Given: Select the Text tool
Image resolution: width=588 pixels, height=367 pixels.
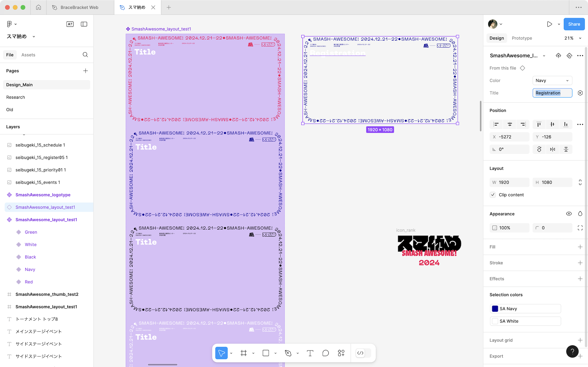Looking at the screenshot, I should [x=310, y=353].
